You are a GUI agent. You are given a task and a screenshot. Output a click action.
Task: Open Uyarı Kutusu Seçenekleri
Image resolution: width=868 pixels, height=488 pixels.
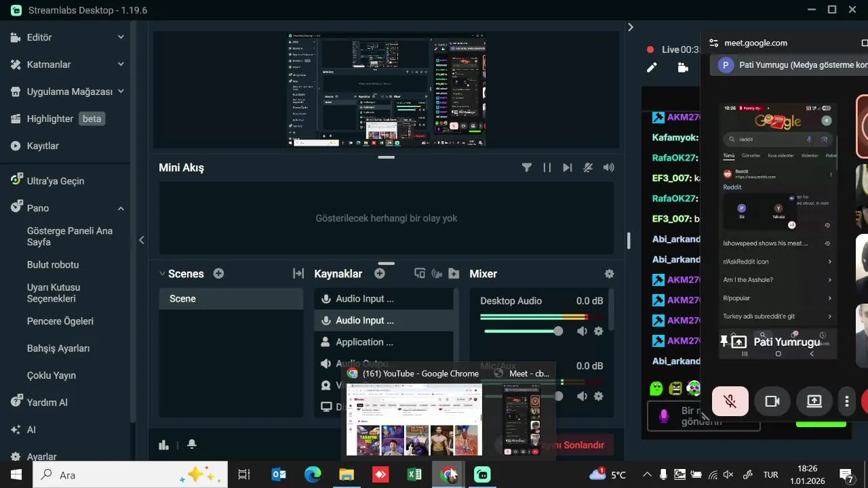click(54, 293)
